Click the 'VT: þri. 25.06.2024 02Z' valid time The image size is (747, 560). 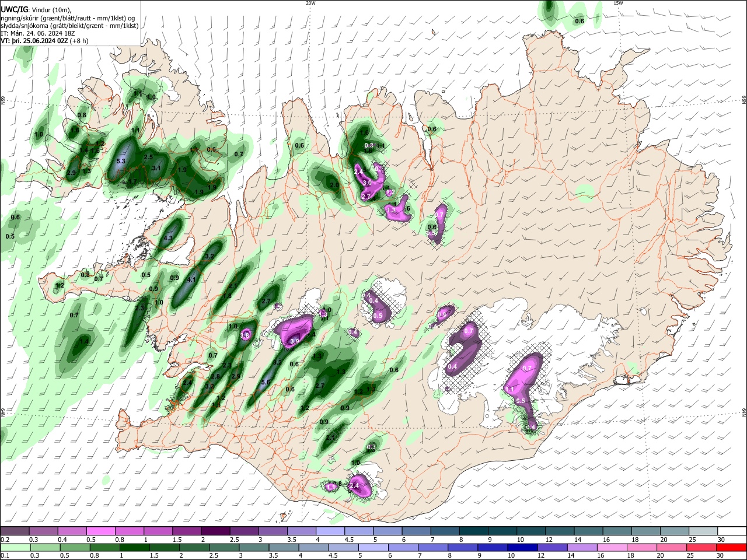34,41
